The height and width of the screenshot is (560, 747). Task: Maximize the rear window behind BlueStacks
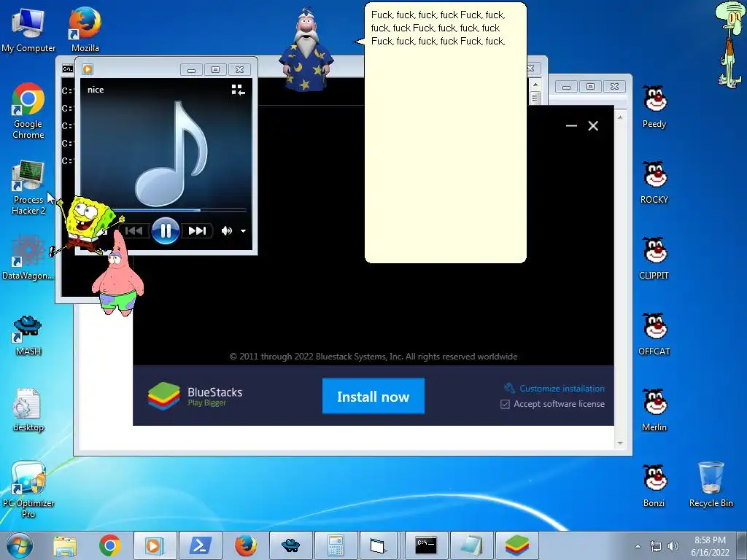(x=590, y=86)
